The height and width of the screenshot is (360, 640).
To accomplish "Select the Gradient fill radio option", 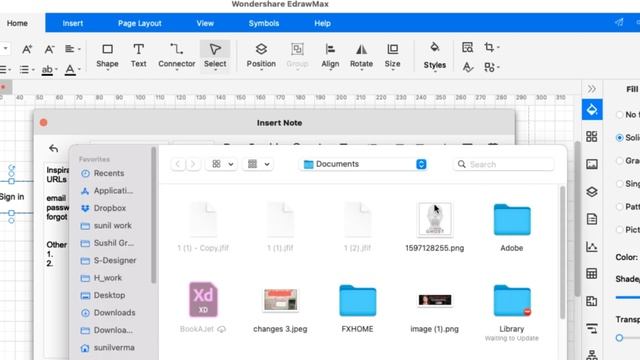I will pyautogui.click(x=620, y=160).
